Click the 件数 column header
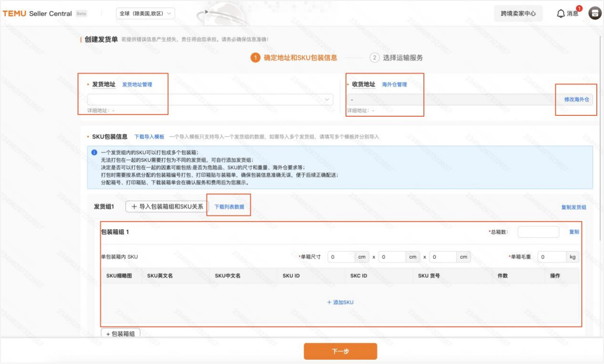The width and height of the screenshot is (604, 364). (x=502, y=276)
